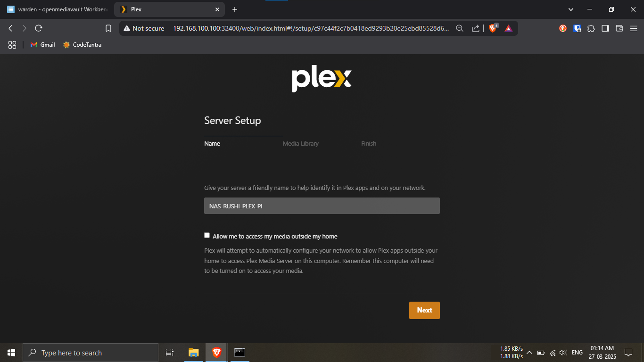Reload the page with the refresh button
Screen dimensions: 644x362
[x=39, y=28]
